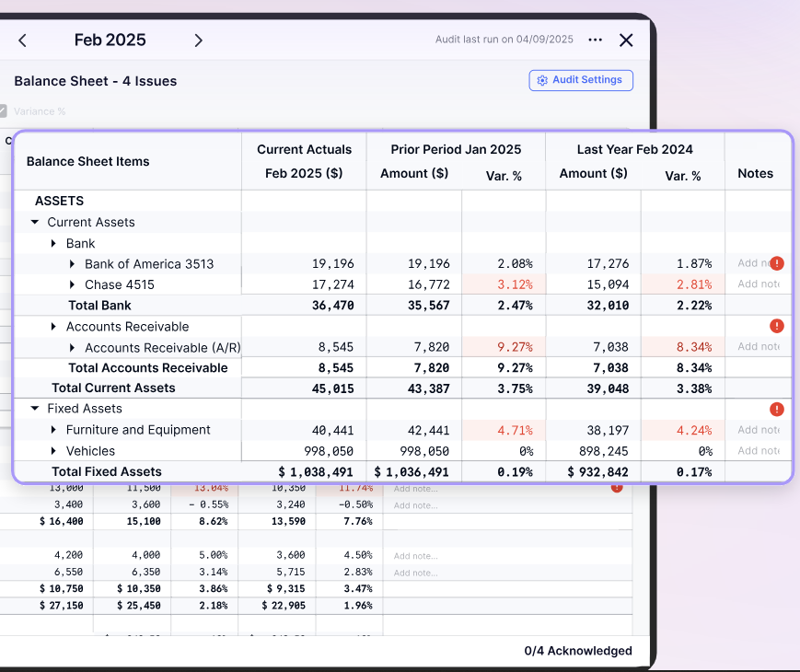Expand Furniture and Equipment row

tap(54, 430)
